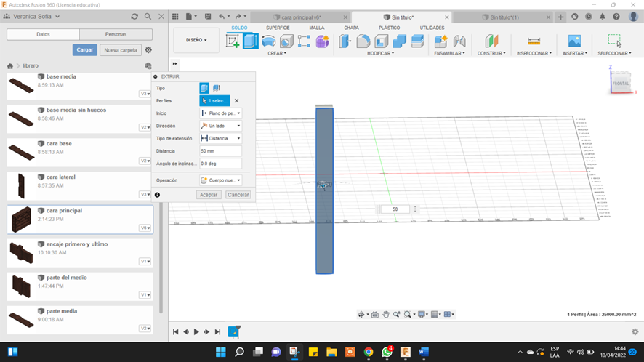Select the Hole tool icon
Viewport: 644px width, 362px height.
286,41
